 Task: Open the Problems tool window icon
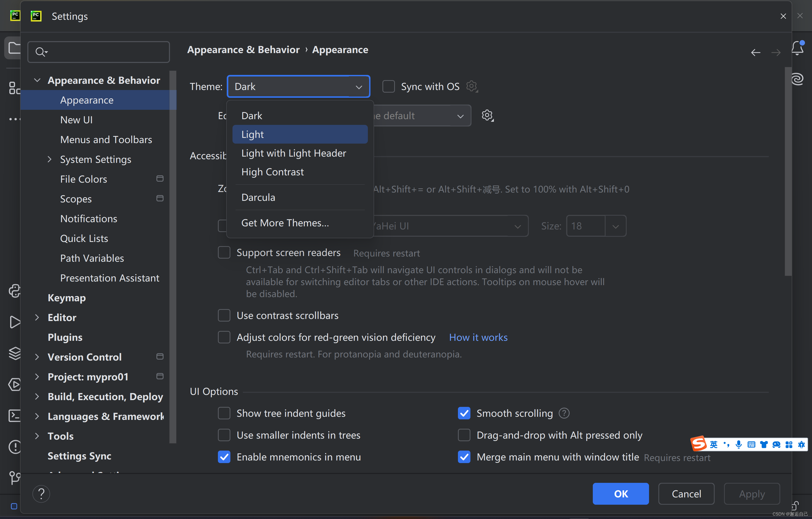tap(15, 447)
